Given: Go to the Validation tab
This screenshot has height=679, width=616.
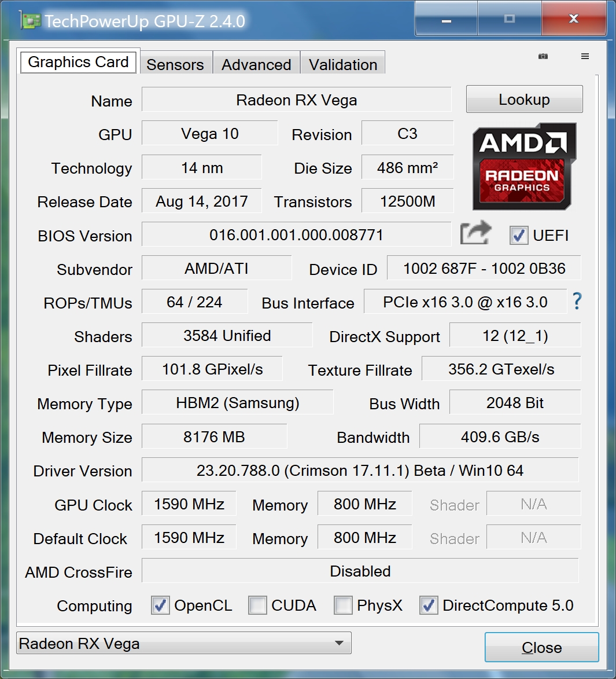Looking at the screenshot, I should coord(343,64).
